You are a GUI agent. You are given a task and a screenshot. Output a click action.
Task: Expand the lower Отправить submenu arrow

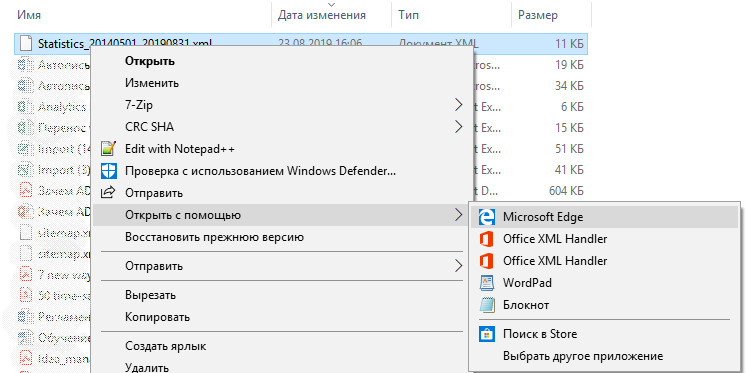click(458, 266)
